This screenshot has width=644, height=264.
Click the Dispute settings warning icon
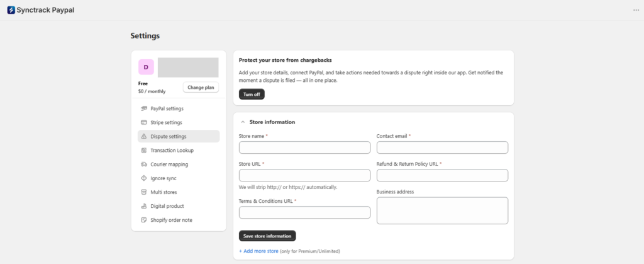pyautogui.click(x=144, y=137)
